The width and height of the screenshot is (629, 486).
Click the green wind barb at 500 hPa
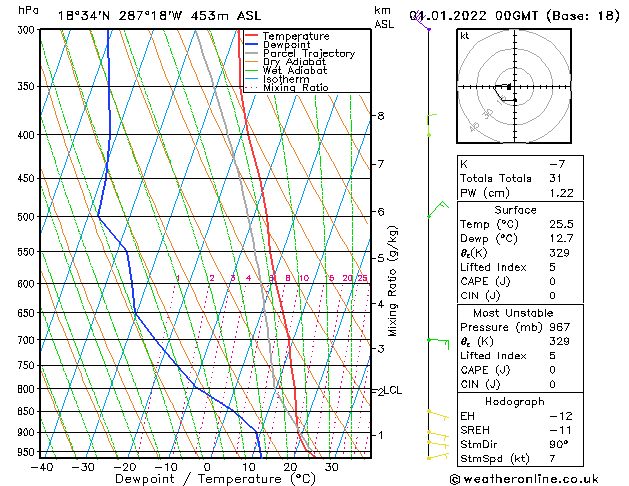[435, 210]
